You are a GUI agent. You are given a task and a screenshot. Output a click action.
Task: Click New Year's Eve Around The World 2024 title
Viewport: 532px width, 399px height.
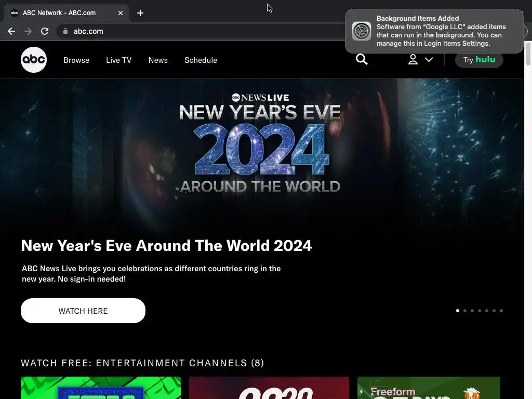coord(166,246)
